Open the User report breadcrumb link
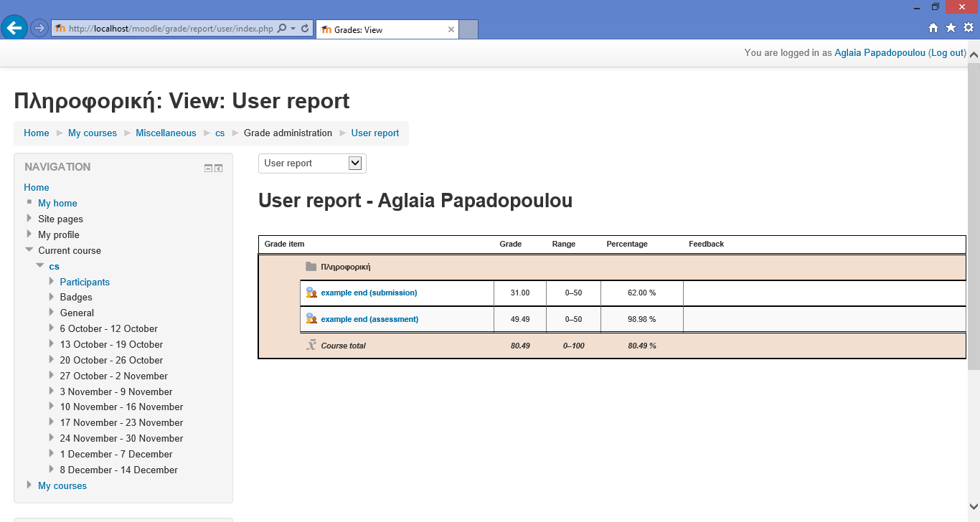Image resolution: width=980 pixels, height=522 pixels. click(375, 133)
